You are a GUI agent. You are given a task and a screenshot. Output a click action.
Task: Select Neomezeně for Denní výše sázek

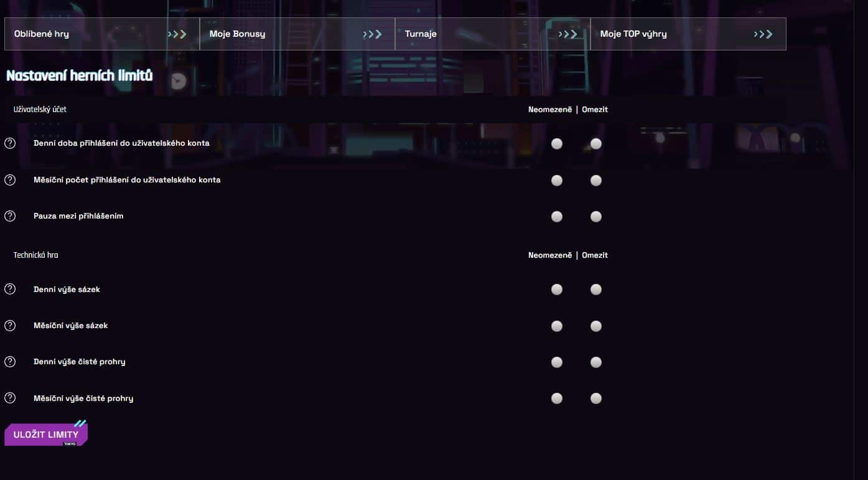557,289
